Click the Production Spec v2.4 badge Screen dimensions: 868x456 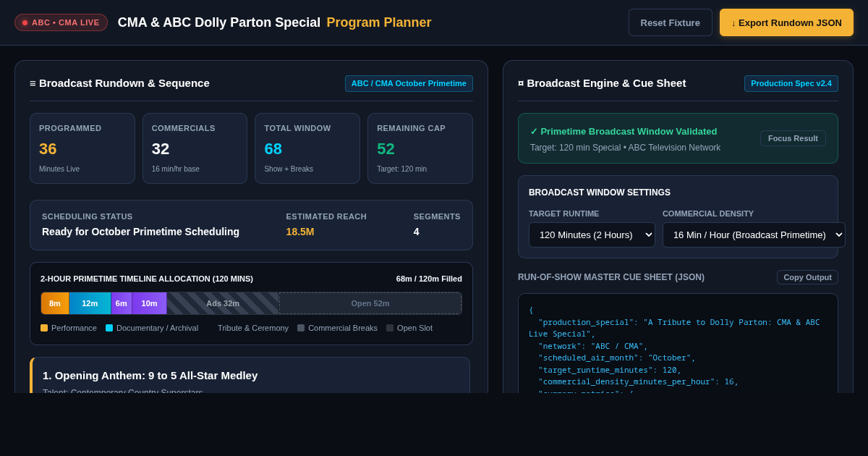[x=791, y=83]
